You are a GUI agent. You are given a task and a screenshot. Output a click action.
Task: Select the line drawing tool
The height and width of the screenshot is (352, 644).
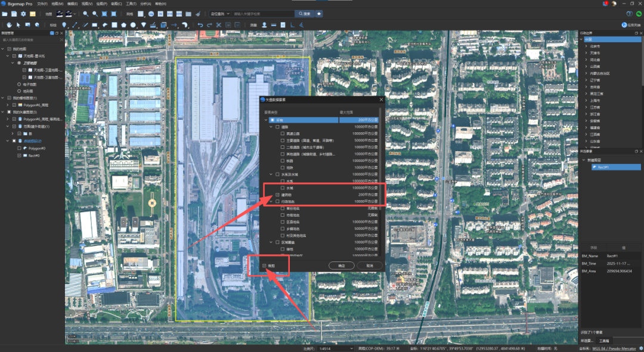pos(75,25)
